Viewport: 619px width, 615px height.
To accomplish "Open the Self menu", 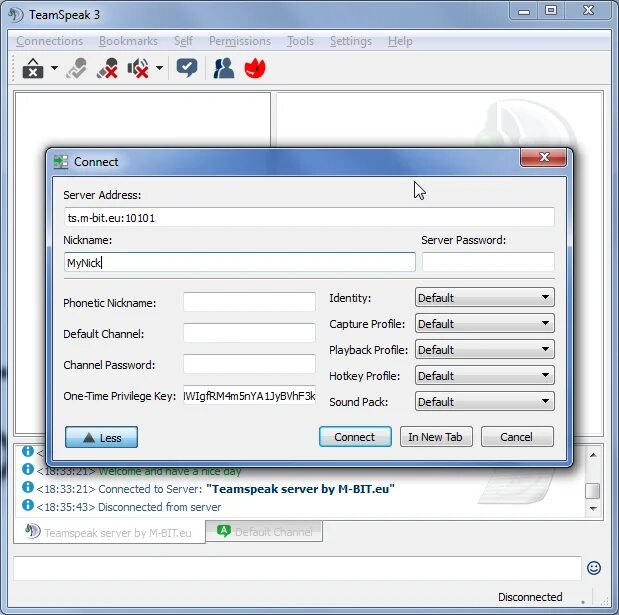I will coord(184,41).
